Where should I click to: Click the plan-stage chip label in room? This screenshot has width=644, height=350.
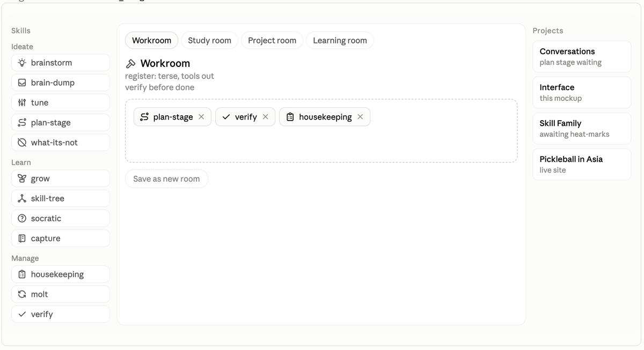pyautogui.click(x=173, y=117)
